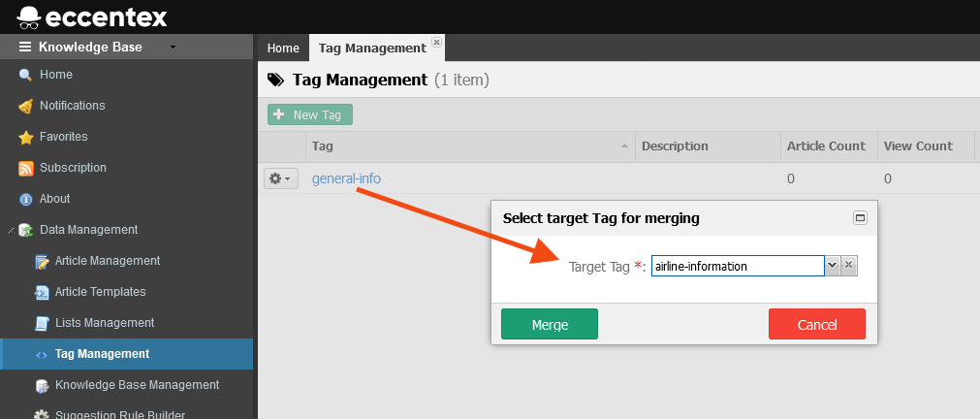Click the green Merge button
The image size is (980, 419).
[550, 324]
